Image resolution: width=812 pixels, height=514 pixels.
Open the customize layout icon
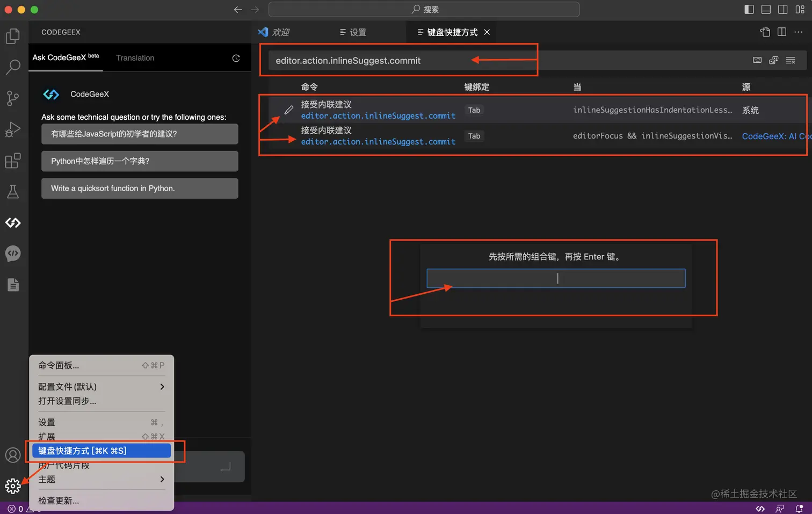coord(800,10)
